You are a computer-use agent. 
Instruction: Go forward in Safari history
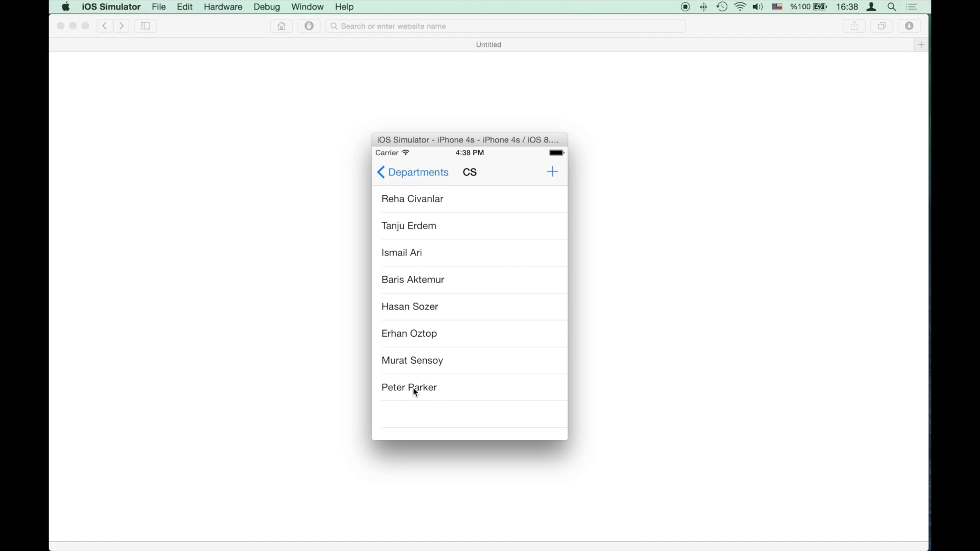coord(121,26)
